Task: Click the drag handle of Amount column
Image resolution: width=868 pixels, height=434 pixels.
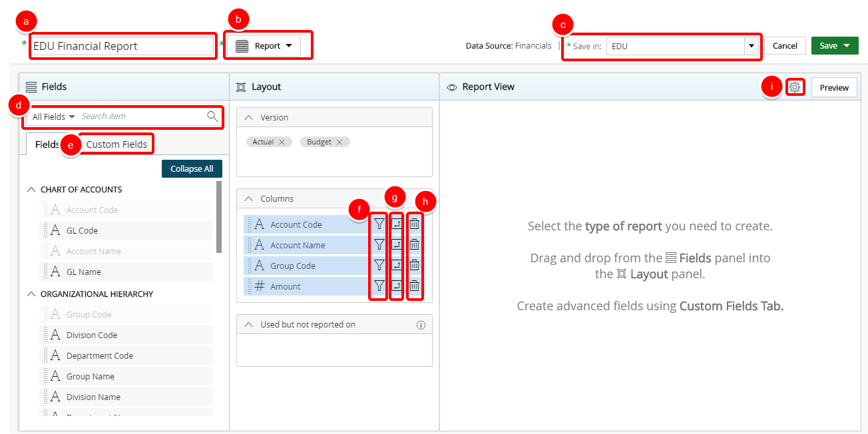Action: coord(250,286)
